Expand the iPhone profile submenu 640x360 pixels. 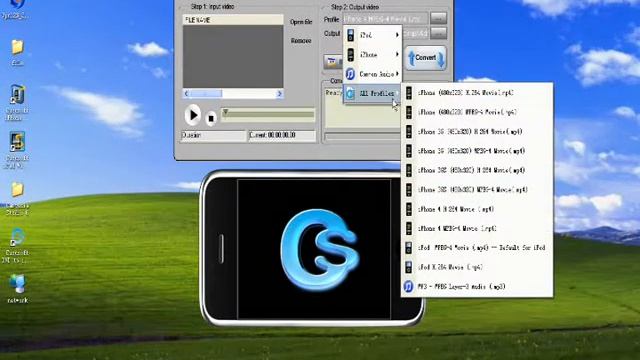point(373,55)
